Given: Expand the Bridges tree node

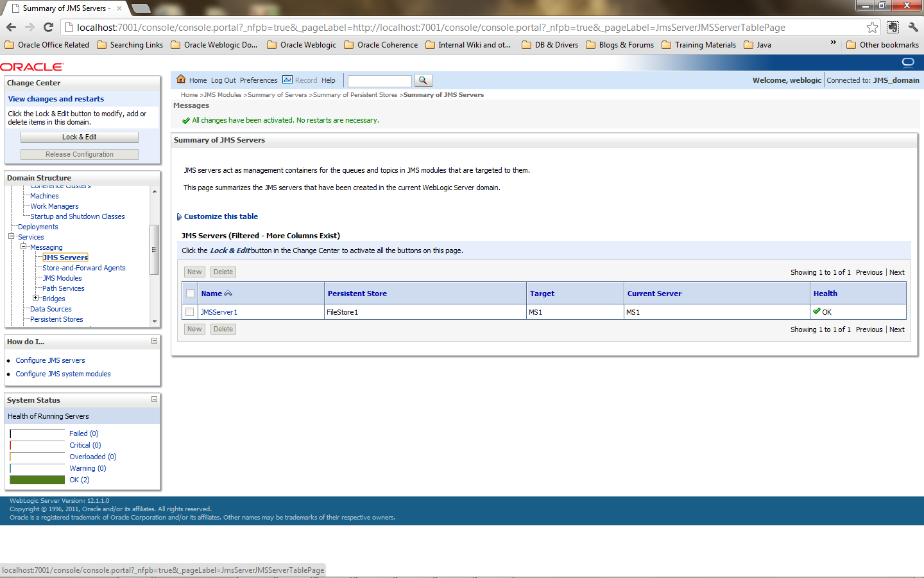Looking at the screenshot, I should pos(36,298).
